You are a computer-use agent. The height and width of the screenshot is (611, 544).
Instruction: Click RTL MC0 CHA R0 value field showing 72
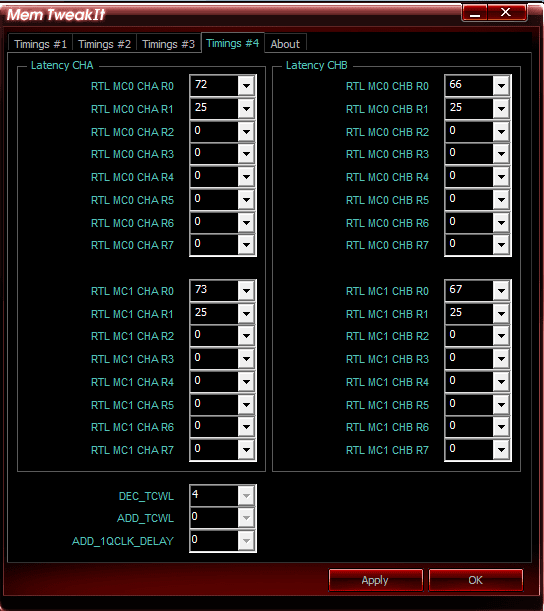pyautogui.click(x=214, y=85)
